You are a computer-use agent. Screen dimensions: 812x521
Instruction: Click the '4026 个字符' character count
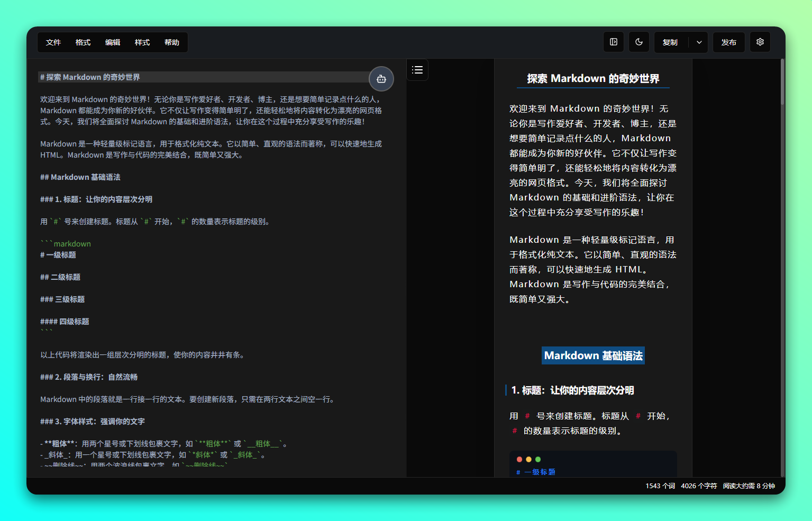tap(699, 486)
